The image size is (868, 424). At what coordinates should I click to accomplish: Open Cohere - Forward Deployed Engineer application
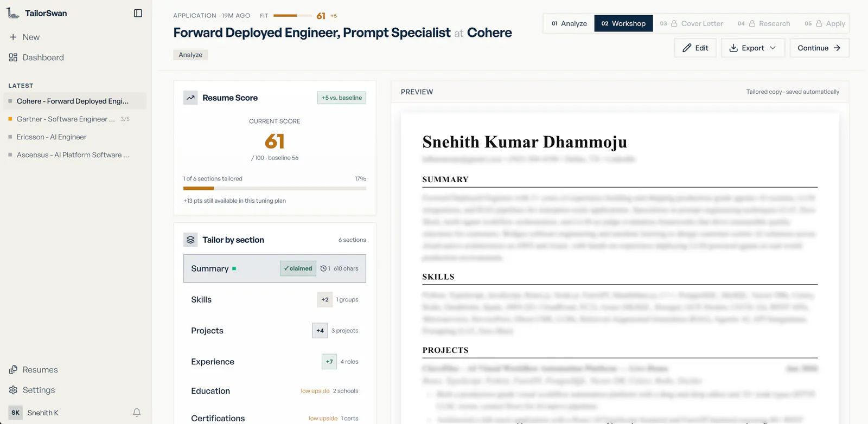[x=75, y=101]
